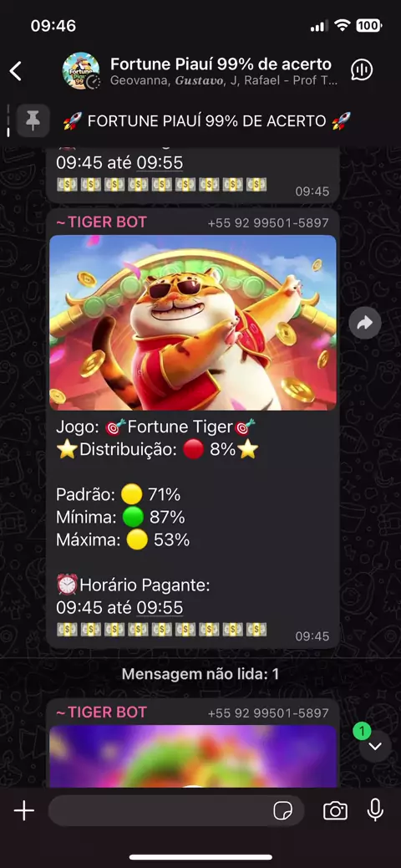Tap the pin icon on pinned message

[33, 120]
